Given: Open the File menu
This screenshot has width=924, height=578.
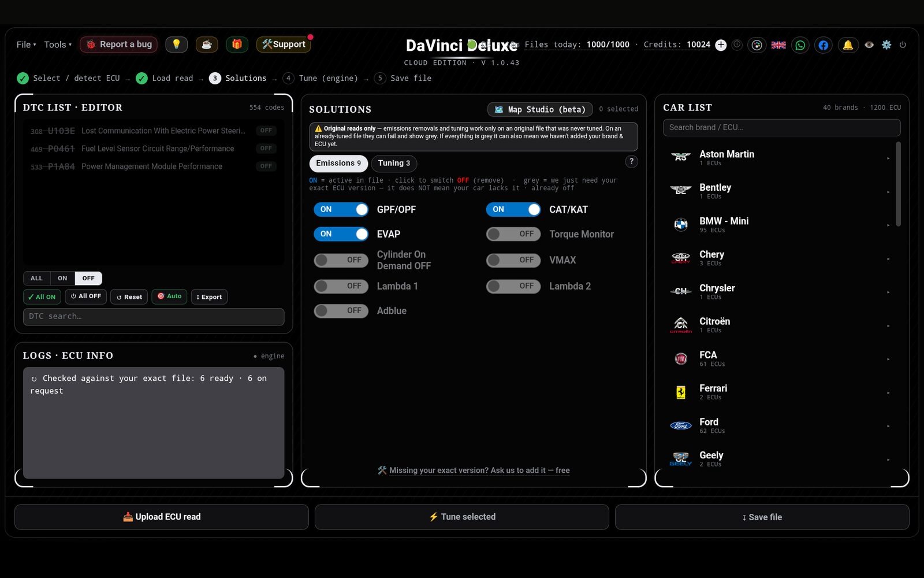Looking at the screenshot, I should tap(26, 45).
